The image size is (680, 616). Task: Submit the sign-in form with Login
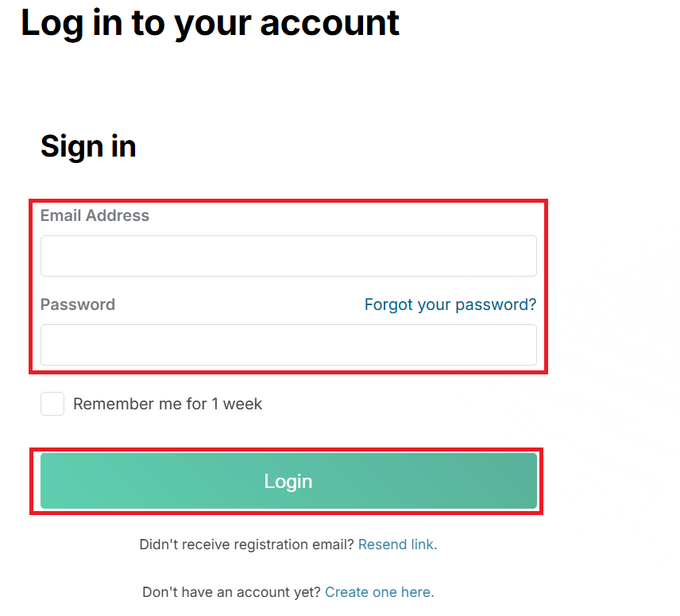pos(288,481)
